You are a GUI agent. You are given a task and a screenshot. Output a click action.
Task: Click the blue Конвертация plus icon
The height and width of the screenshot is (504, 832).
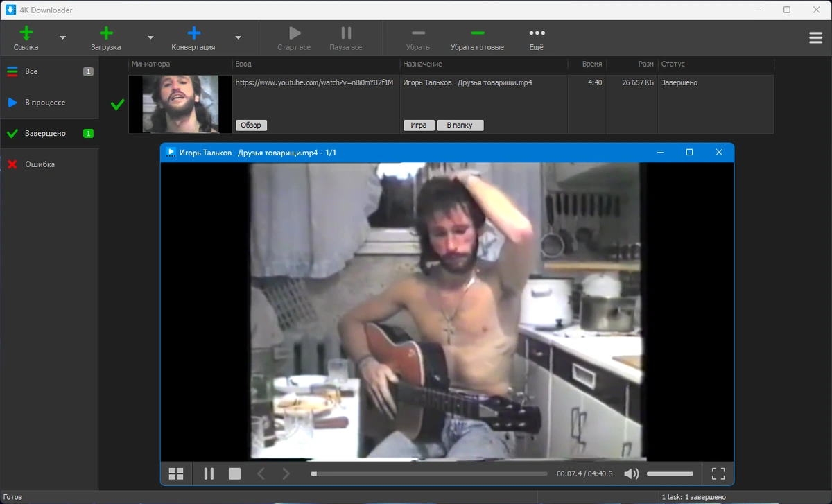(193, 33)
